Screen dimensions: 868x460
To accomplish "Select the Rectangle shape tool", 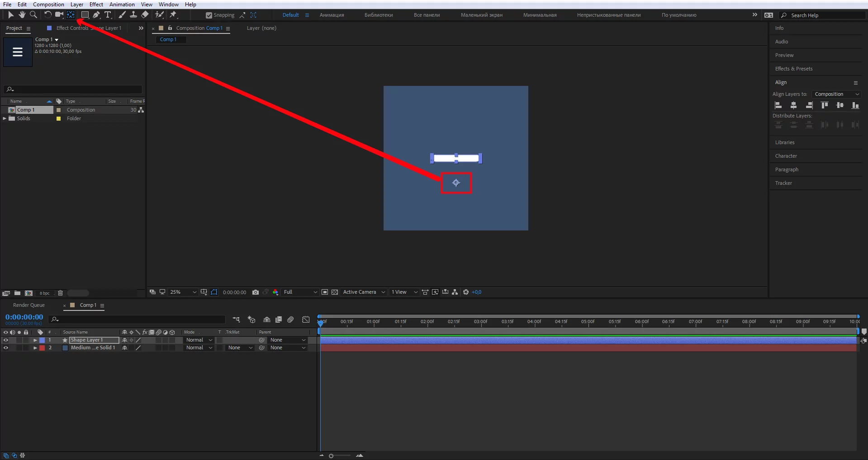I will [x=85, y=15].
